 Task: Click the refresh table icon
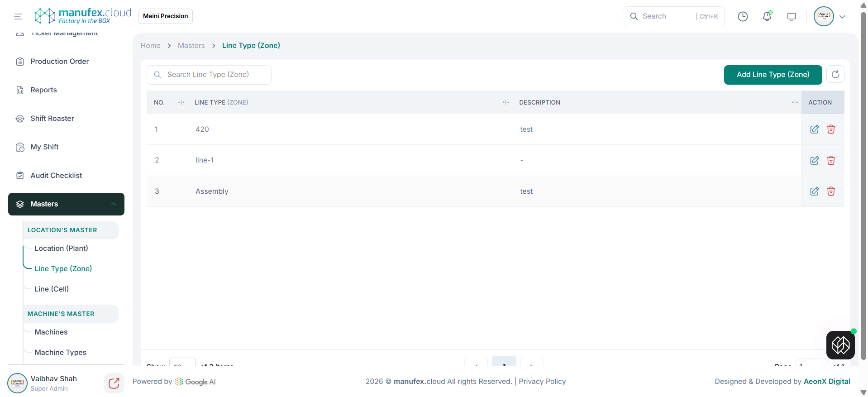point(835,75)
